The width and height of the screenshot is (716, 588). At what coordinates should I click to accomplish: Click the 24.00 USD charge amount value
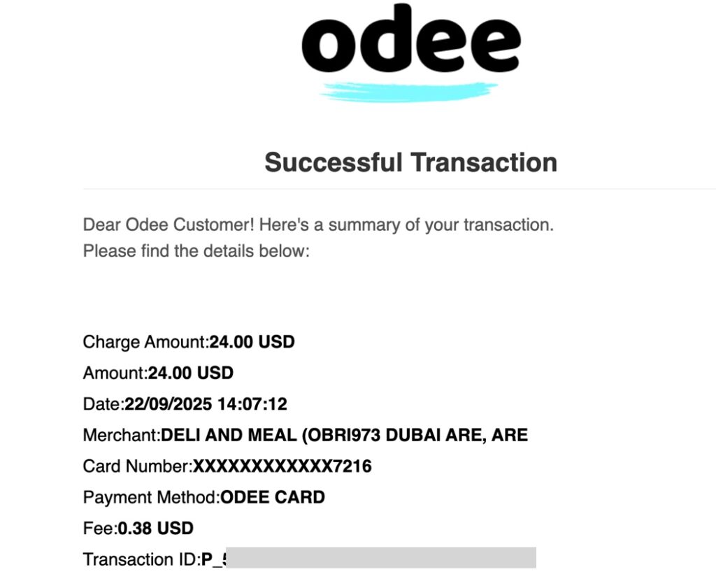click(x=252, y=342)
